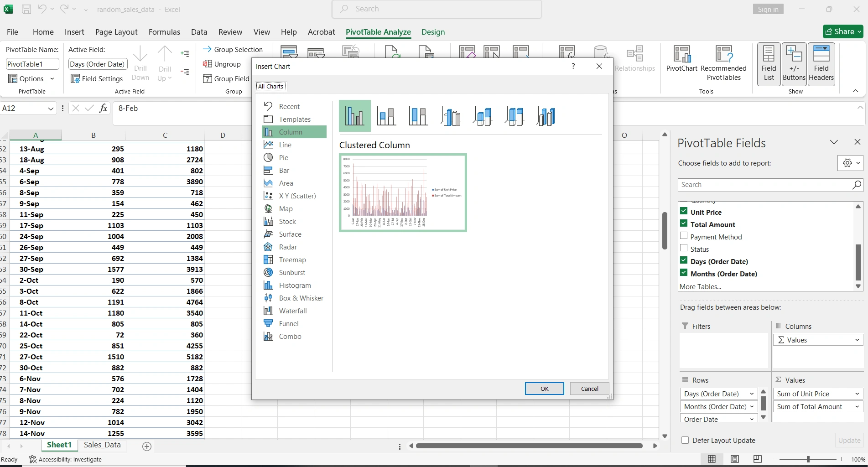Open the Options dropdown in PivotTable group

tap(52, 78)
